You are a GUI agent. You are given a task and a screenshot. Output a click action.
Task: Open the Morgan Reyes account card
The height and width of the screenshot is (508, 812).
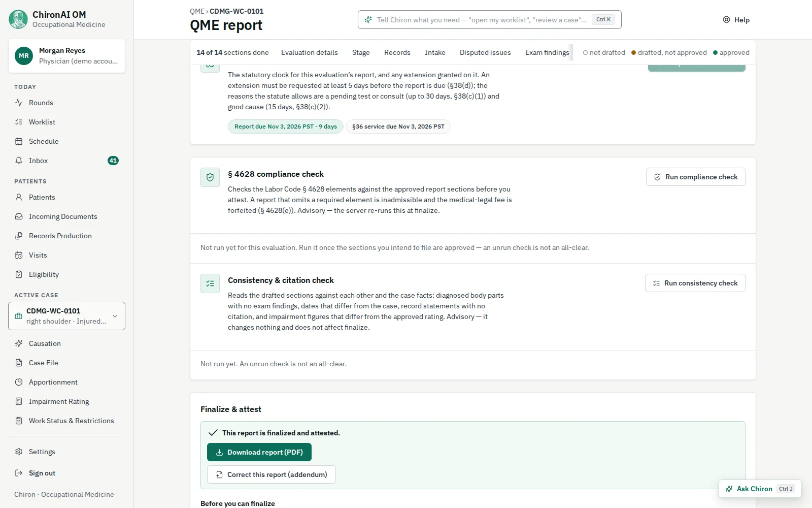[66, 56]
